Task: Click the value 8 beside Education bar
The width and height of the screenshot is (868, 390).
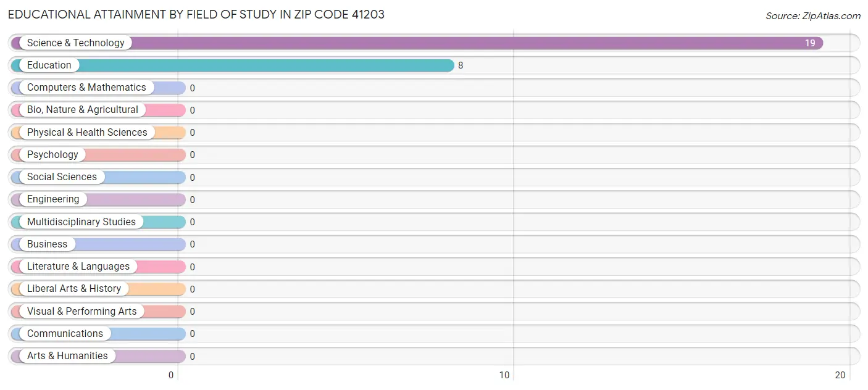Action: 461,65
